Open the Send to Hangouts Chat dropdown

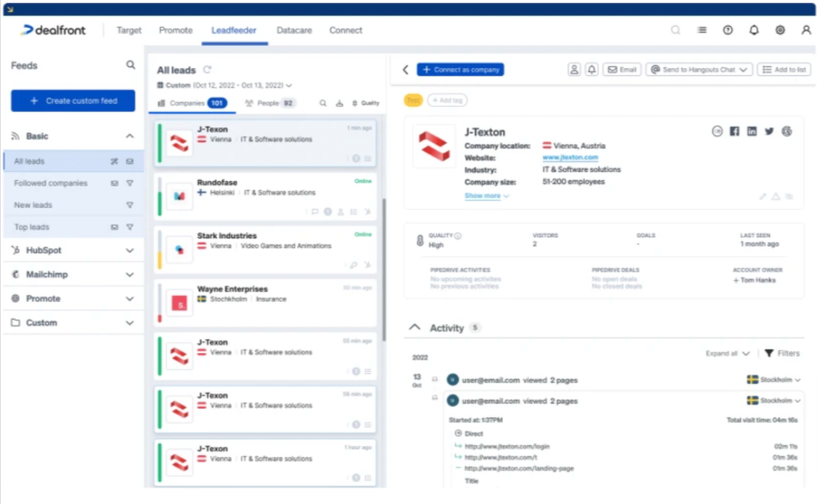pos(699,69)
